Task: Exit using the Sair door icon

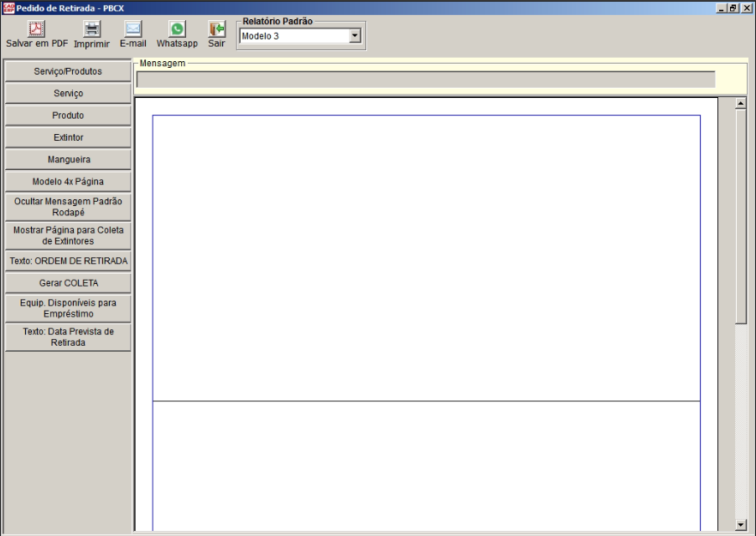Action: coord(216,29)
